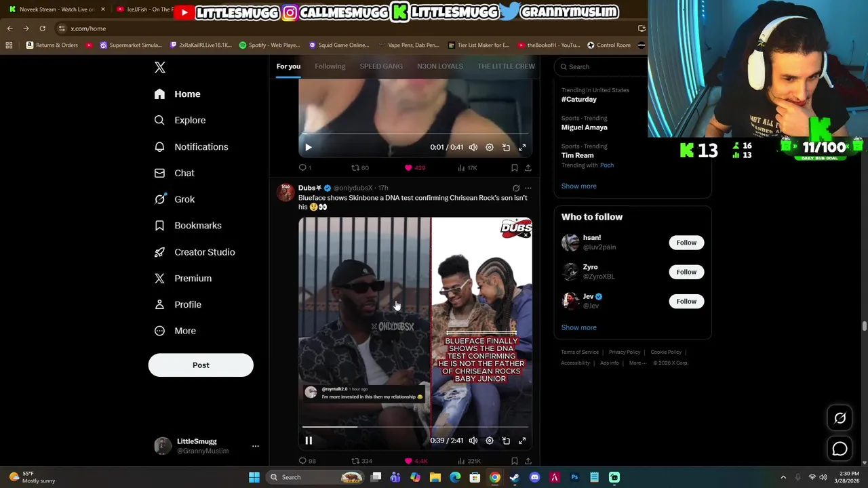Show more Who to follow suggestions
The height and width of the screenshot is (488, 868).
click(x=579, y=327)
